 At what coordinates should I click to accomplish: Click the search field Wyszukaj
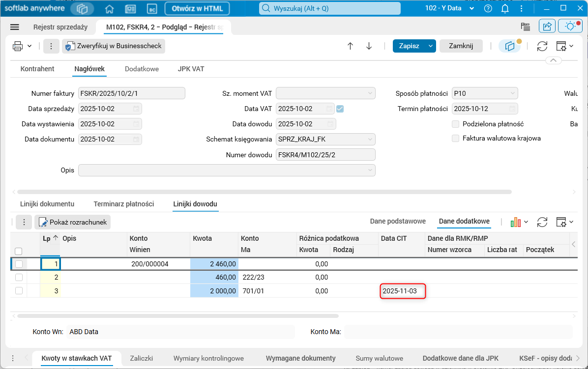point(329,8)
